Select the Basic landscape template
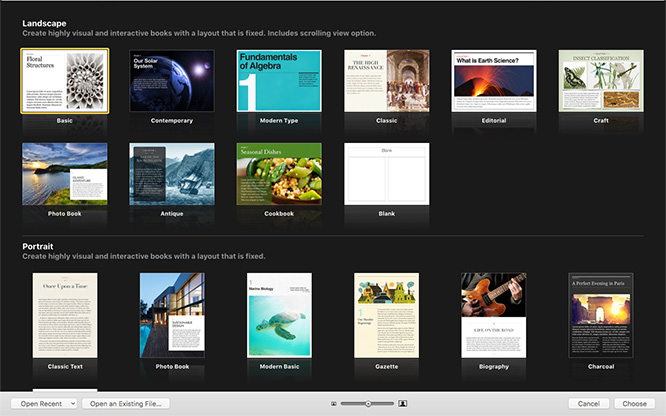 pyautogui.click(x=64, y=81)
